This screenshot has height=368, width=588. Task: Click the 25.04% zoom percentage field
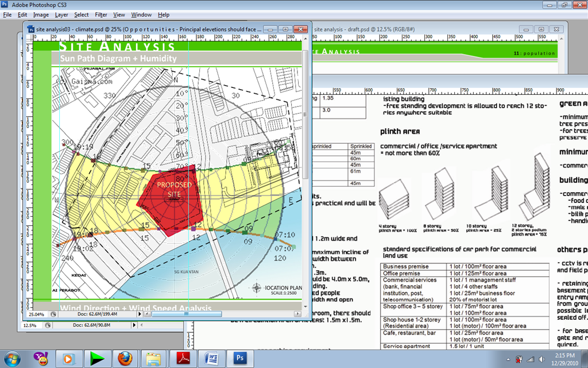pos(37,315)
